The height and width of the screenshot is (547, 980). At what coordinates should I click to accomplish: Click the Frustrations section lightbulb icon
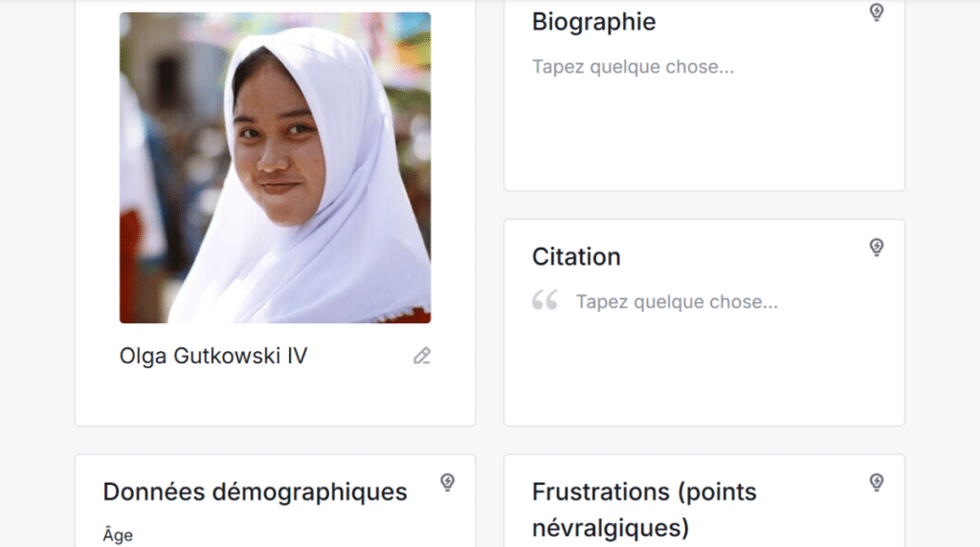coord(877,482)
